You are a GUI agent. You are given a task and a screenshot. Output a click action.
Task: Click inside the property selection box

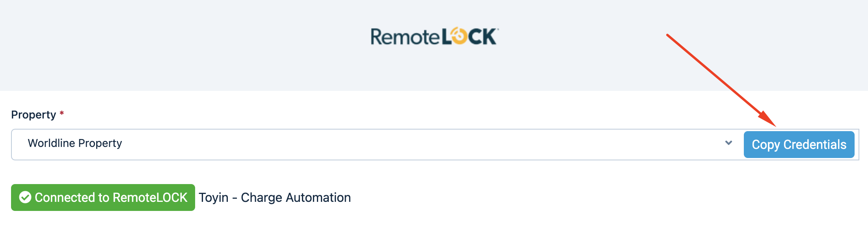tap(355, 144)
